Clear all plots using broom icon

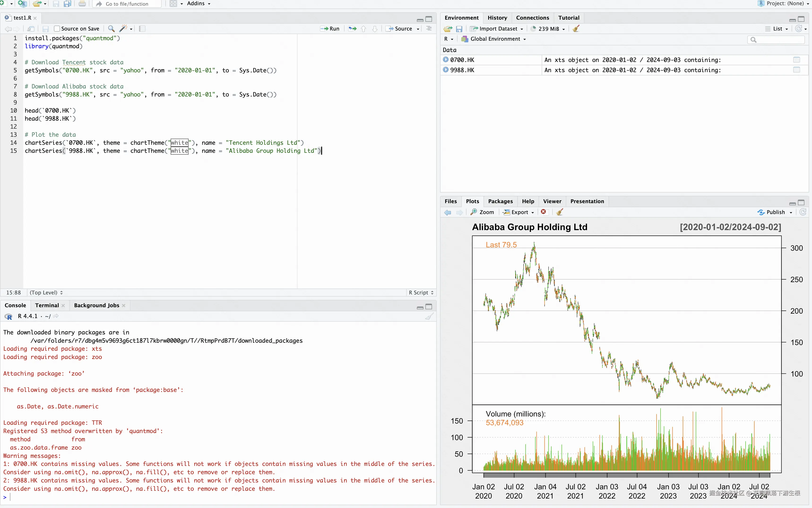coord(560,212)
